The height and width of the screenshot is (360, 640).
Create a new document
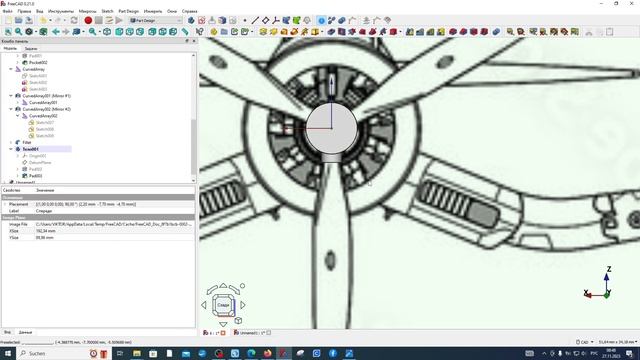coord(9,20)
